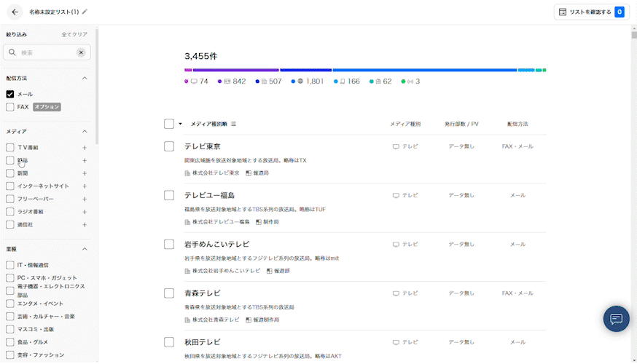The image size is (637, 364).
Task: Click plus icon beside インターネットサイト
Action: pos(85,186)
